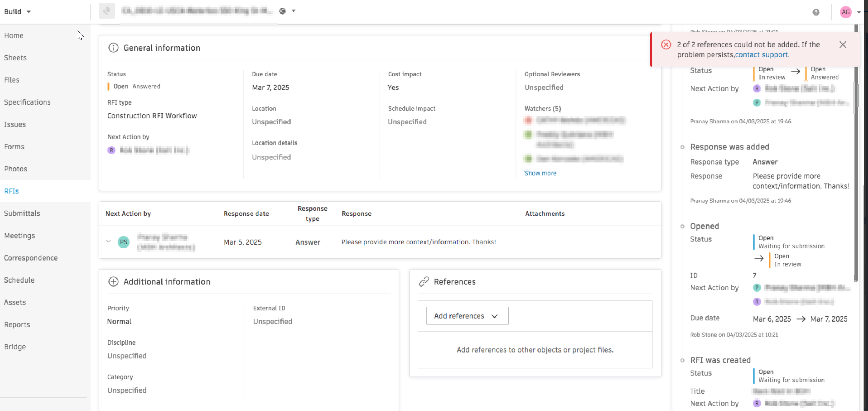The image size is (868, 411).
Task: Dismiss the references error notification
Action: tap(842, 45)
